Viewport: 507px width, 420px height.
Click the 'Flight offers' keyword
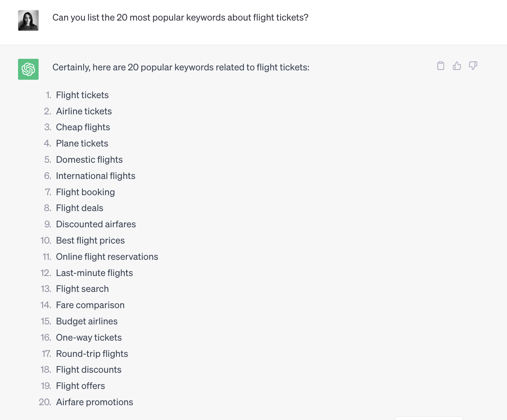point(80,386)
